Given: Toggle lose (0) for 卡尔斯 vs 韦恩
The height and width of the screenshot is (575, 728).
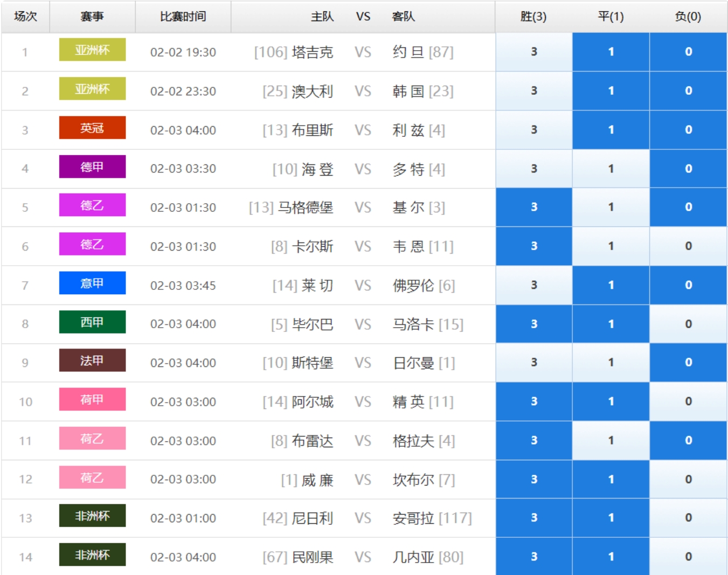Looking at the screenshot, I should tap(688, 246).
